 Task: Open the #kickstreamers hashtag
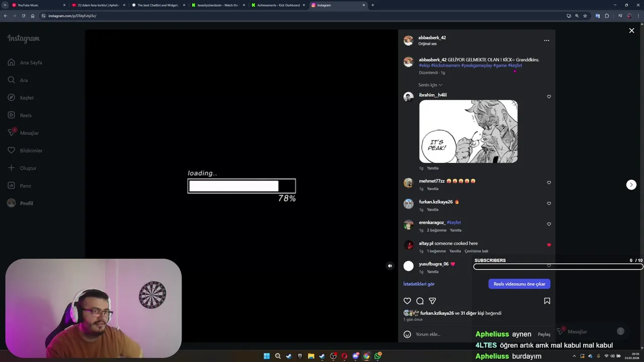point(445,65)
